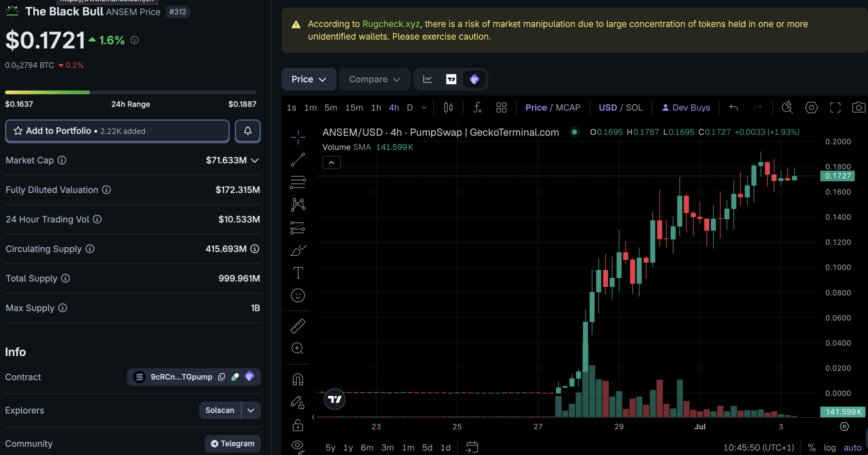Screen dimensions: 868x455
Task: Open the Telegram community link
Action: tap(233, 443)
